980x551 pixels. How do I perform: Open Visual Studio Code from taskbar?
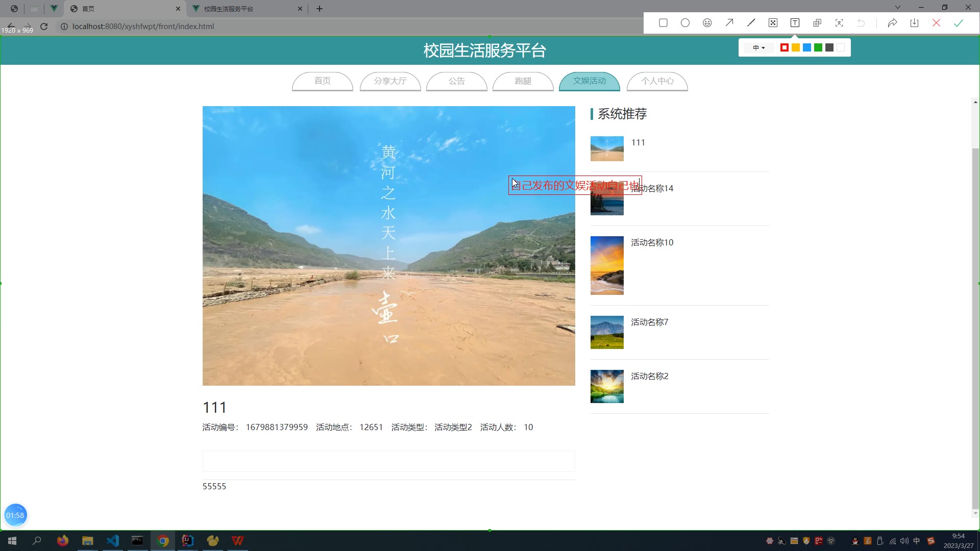click(112, 541)
